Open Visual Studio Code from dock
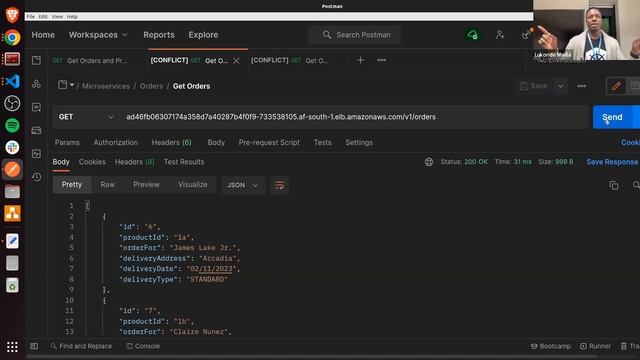The height and width of the screenshot is (360, 640). pyautogui.click(x=12, y=81)
